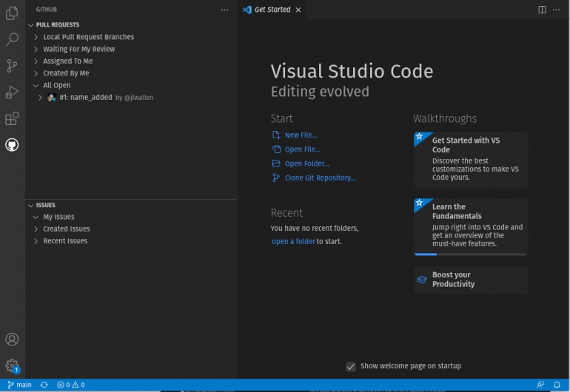Screen dimensions: 570x392
Task: Expand Waiting For My Review
Action: 78,49
